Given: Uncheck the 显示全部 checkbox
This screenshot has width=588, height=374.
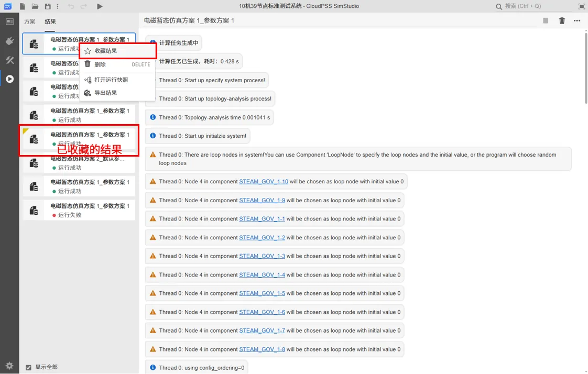Looking at the screenshot, I should pyautogui.click(x=29, y=367).
